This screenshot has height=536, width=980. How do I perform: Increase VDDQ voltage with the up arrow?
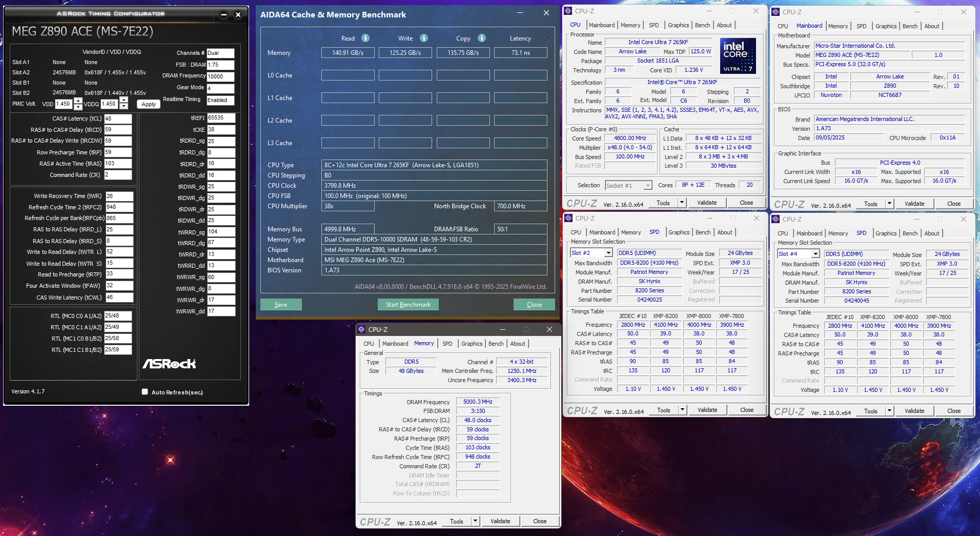tap(124, 101)
